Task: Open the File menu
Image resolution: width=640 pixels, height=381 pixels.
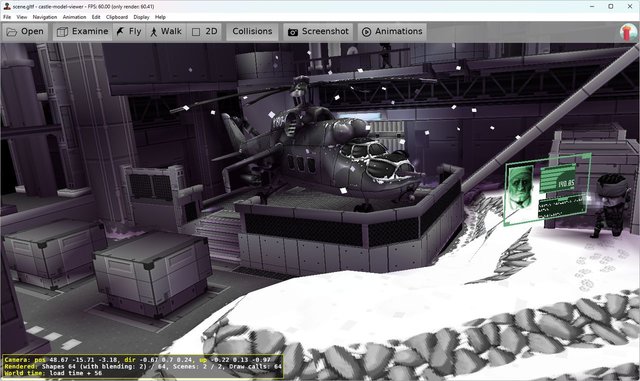Action: click(x=7, y=17)
